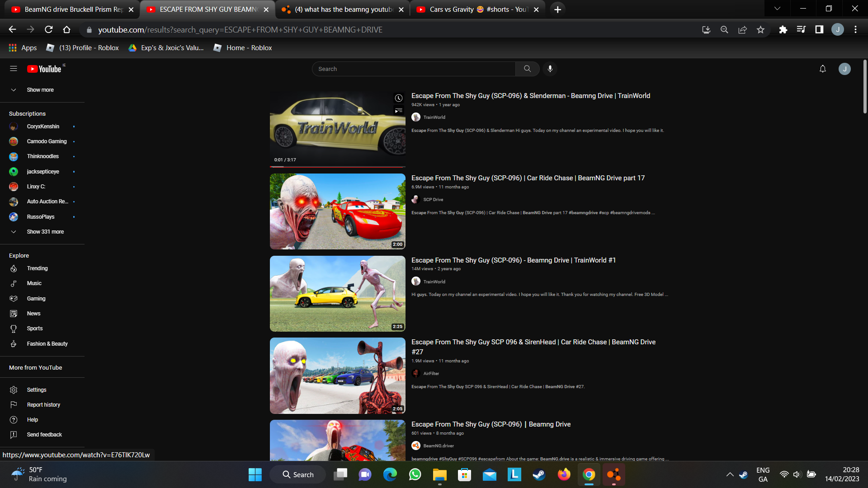This screenshot has width=868, height=488.
Task: Click the search magnifier button
Action: [527, 69]
